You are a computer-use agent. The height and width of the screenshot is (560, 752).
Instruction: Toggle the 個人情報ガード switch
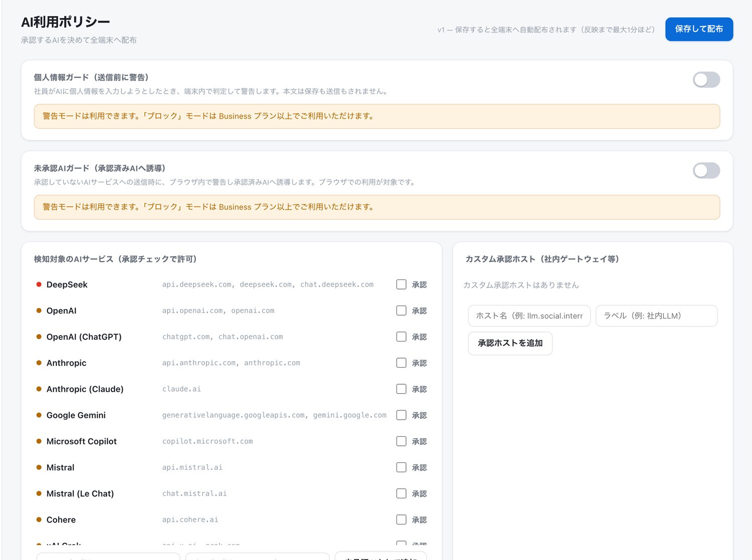click(706, 80)
